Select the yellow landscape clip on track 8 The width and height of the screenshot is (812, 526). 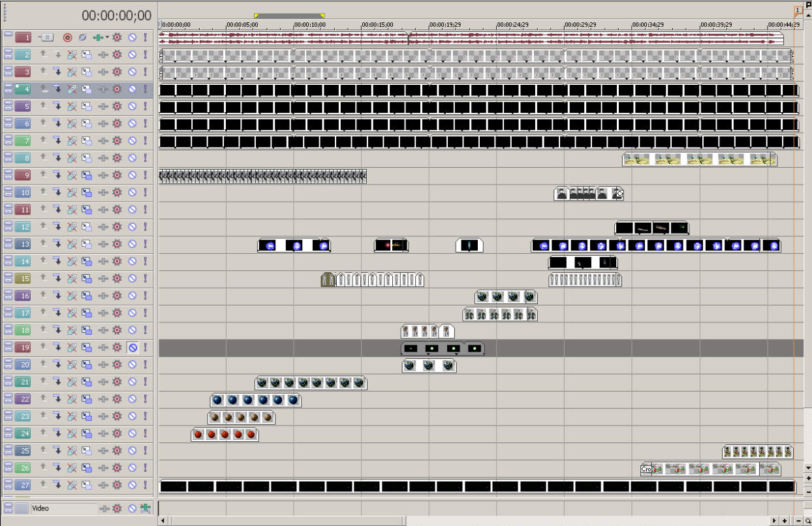tap(699, 159)
